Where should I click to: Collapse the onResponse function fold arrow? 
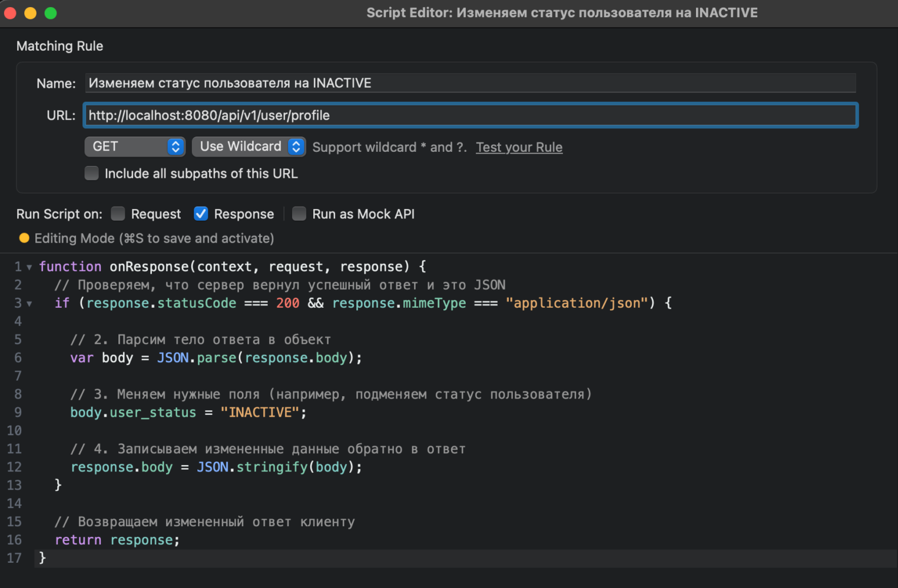pos(29,267)
